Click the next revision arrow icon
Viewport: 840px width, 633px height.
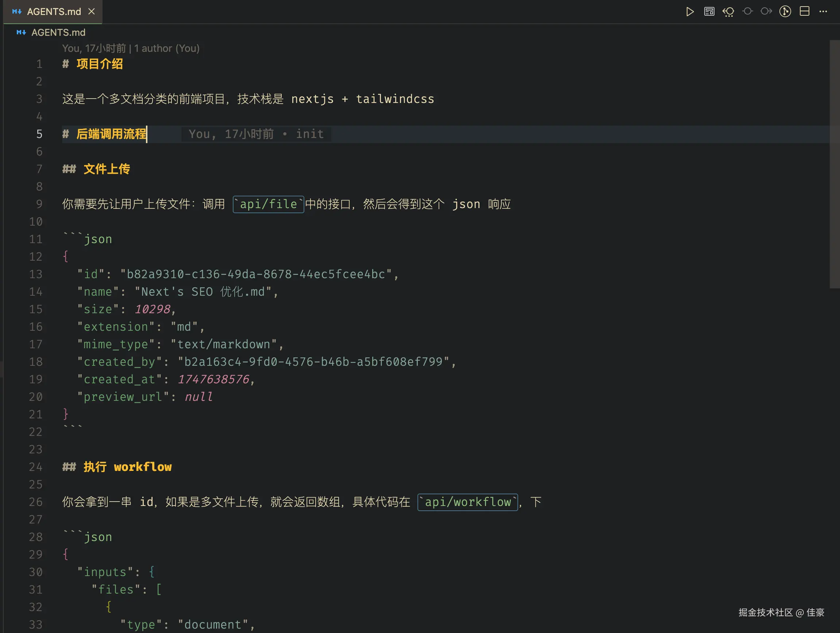766,11
